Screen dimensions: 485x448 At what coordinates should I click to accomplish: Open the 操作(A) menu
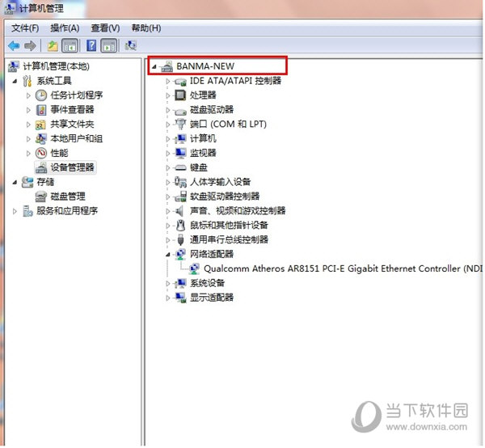coord(65,28)
